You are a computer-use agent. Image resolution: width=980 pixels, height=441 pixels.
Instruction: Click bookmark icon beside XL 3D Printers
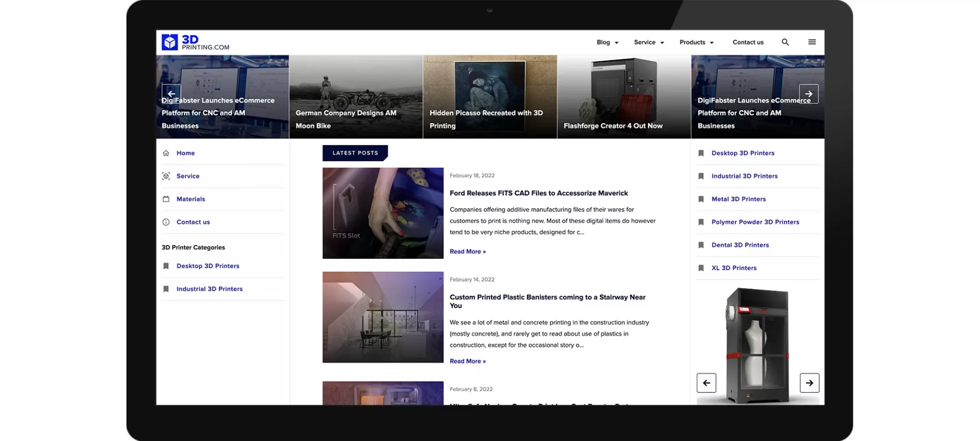pos(701,268)
